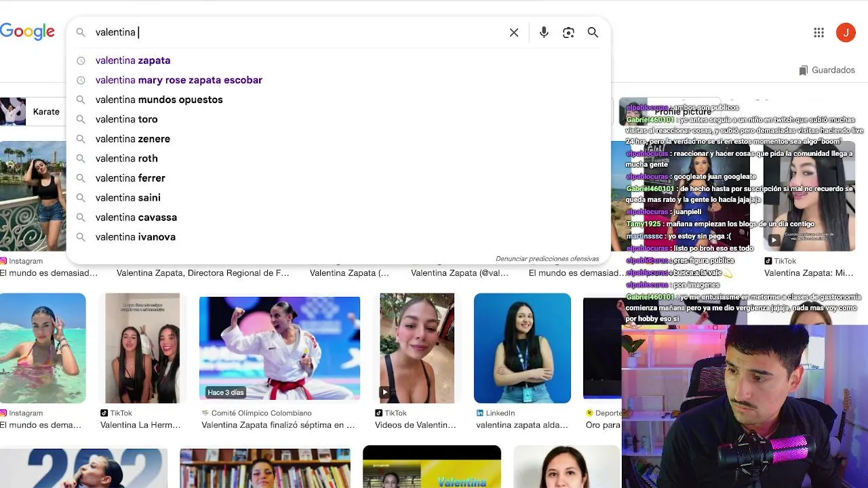Start voice search with microphone icon

pyautogui.click(x=544, y=33)
